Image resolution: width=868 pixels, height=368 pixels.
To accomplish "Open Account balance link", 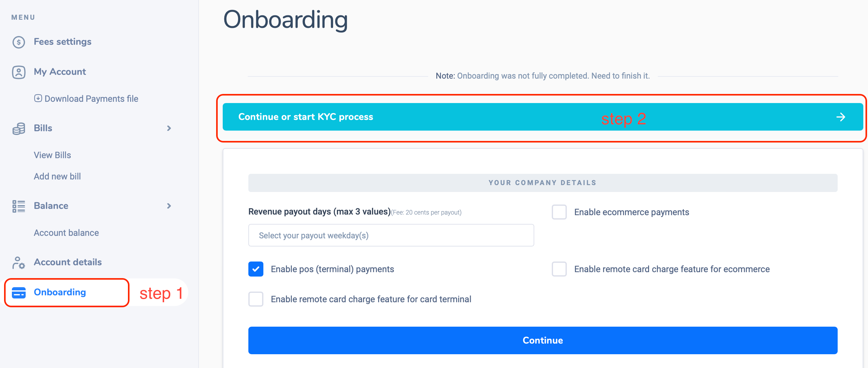I will point(66,233).
